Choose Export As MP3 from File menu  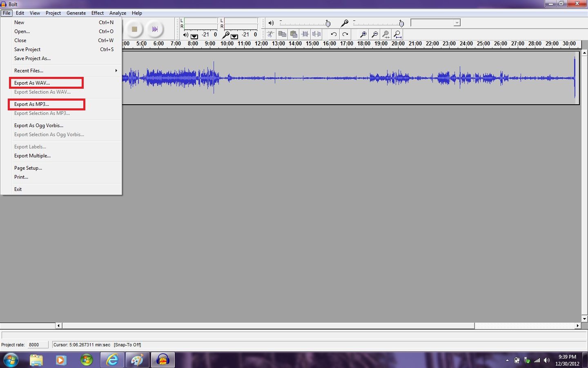31,104
